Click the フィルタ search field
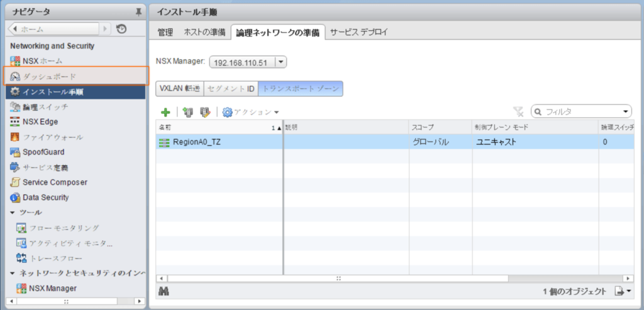This screenshot has height=310, width=644. click(581, 111)
